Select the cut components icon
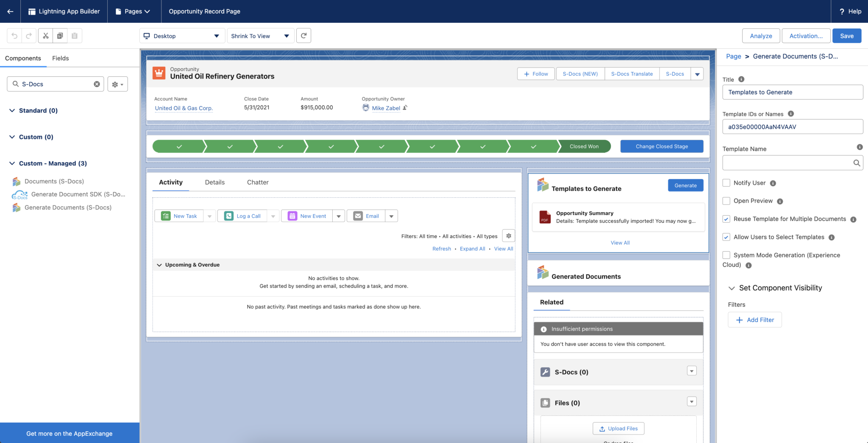This screenshot has height=443, width=868. pos(45,36)
